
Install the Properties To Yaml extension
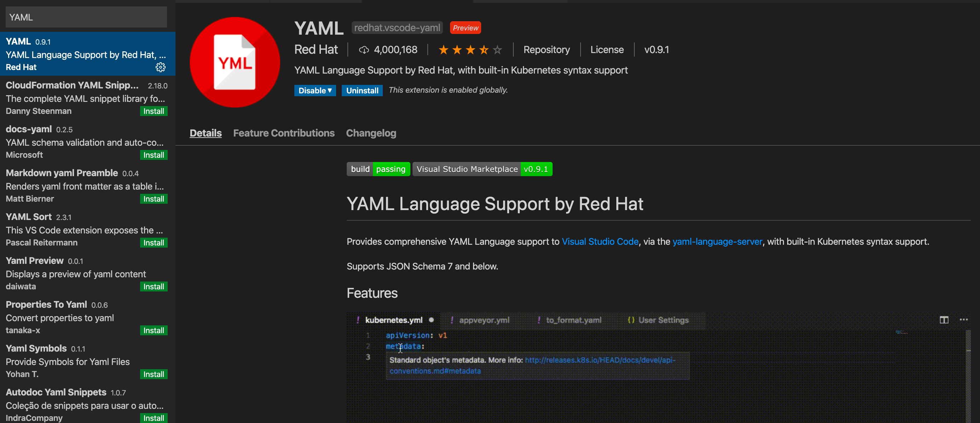point(154,330)
